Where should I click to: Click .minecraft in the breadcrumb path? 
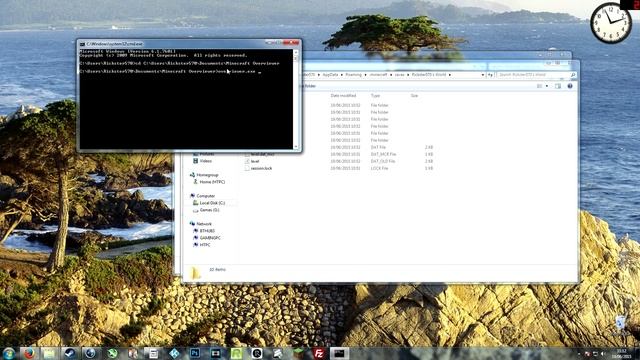pos(378,75)
